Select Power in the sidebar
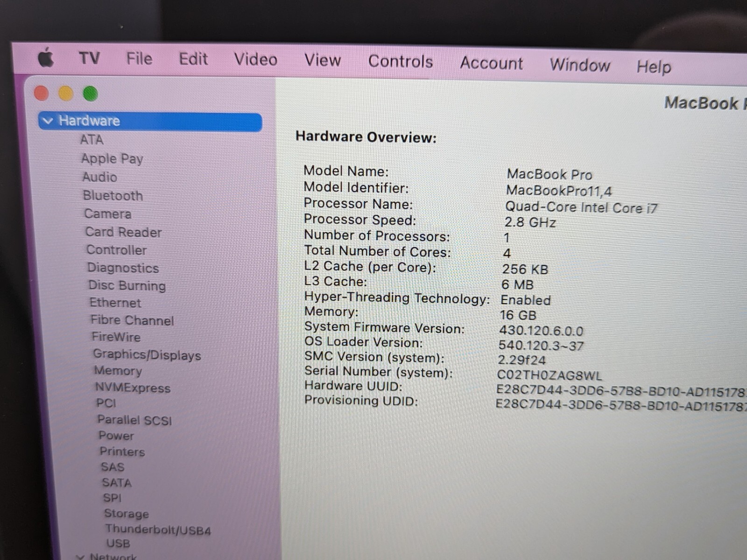This screenshot has height=560, width=747. coord(116,435)
